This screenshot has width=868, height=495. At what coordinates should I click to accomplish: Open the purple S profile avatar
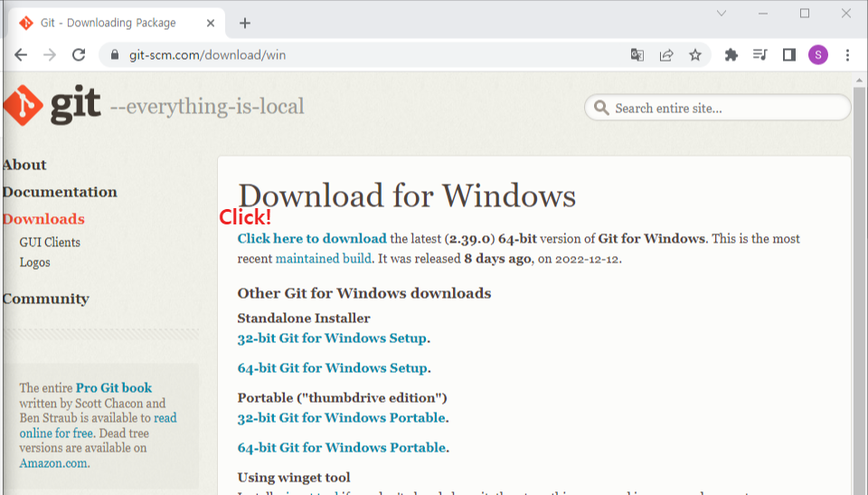[x=818, y=55]
